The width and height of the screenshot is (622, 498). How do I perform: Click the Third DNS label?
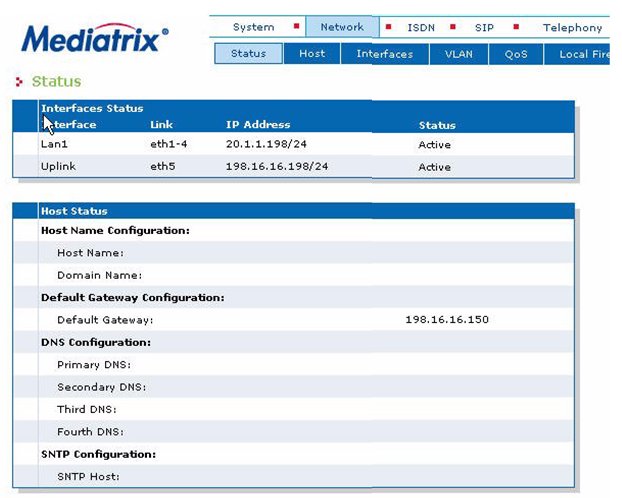(x=87, y=409)
